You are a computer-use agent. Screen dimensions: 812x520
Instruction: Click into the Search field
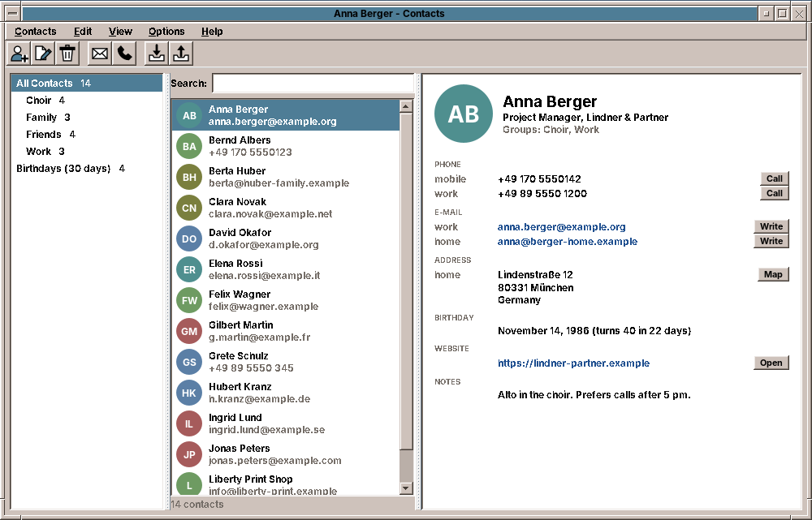pyautogui.click(x=313, y=84)
